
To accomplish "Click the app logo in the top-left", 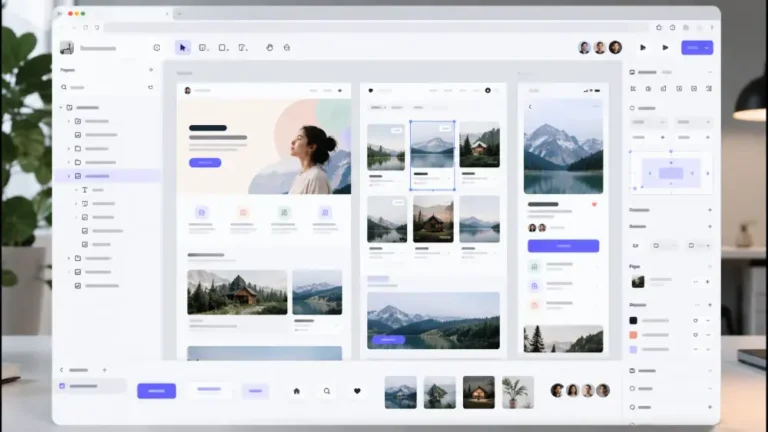I will (67, 48).
